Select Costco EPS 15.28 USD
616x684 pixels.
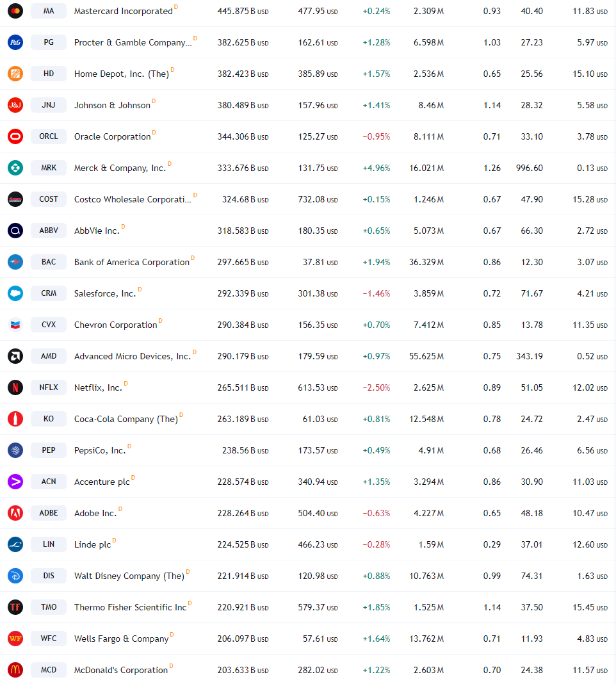[590, 200]
